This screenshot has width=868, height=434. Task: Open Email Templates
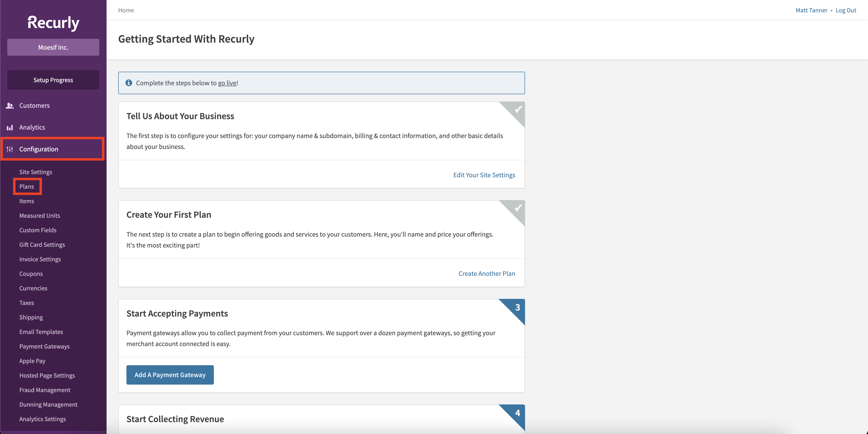click(41, 332)
